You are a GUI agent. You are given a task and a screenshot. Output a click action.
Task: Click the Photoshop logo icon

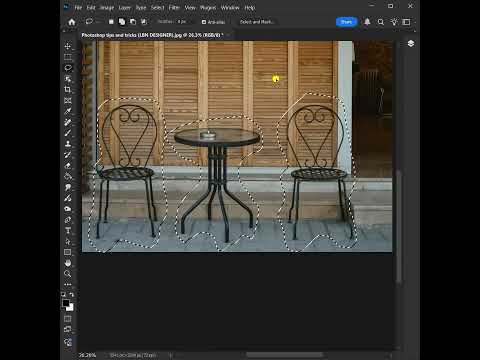click(x=67, y=7)
